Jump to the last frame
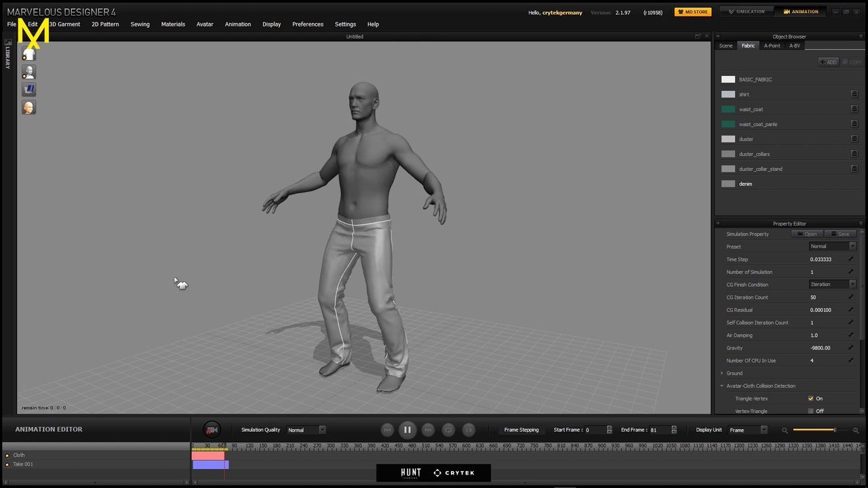The height and width of the screenshot is (488, 868). tap(428, 430)
